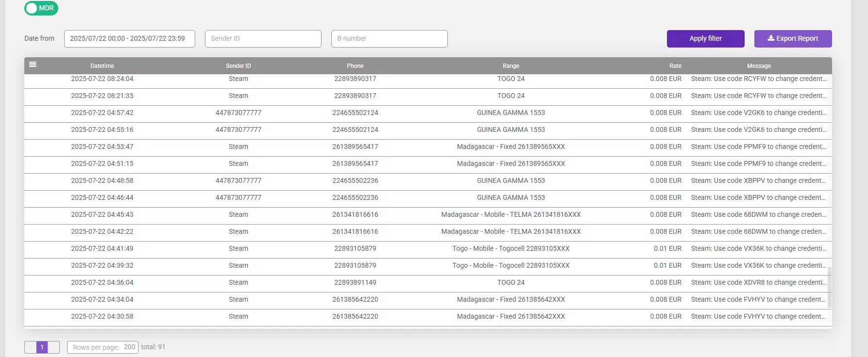The width and height of the screenshot is (868, 357).
Task: Toggle the MDR switch
Action: coord(41,8)
